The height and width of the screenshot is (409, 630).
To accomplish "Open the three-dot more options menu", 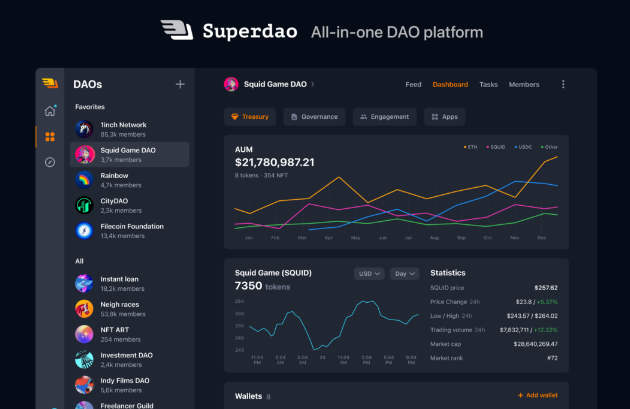I will click(x=563, y=84).
